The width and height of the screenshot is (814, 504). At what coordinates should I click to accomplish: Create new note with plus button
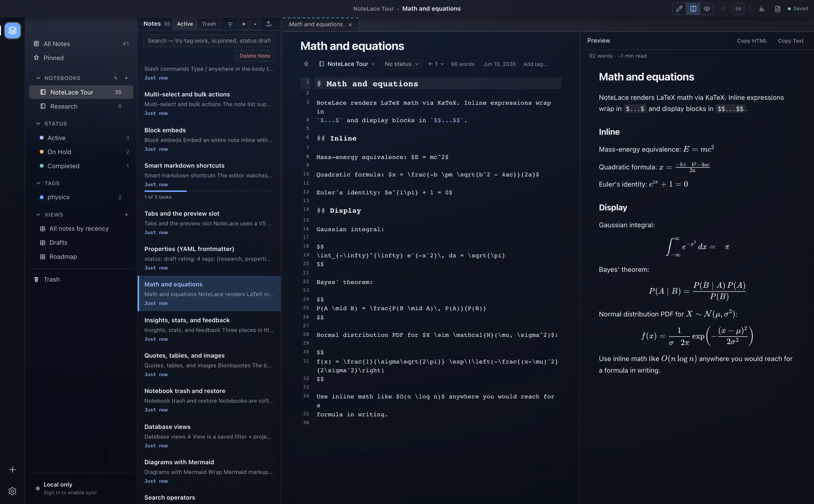click(243, 24)
